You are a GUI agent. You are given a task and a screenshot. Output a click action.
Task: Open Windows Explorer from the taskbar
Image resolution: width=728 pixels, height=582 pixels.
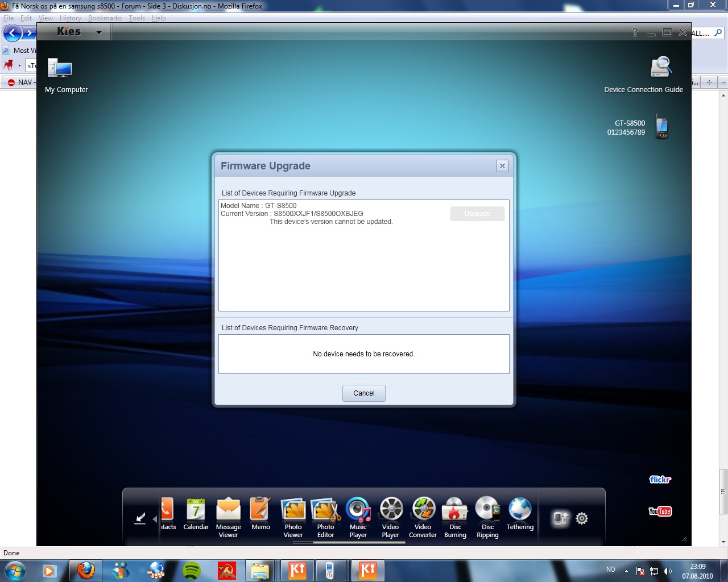click(x=260, y=570)
